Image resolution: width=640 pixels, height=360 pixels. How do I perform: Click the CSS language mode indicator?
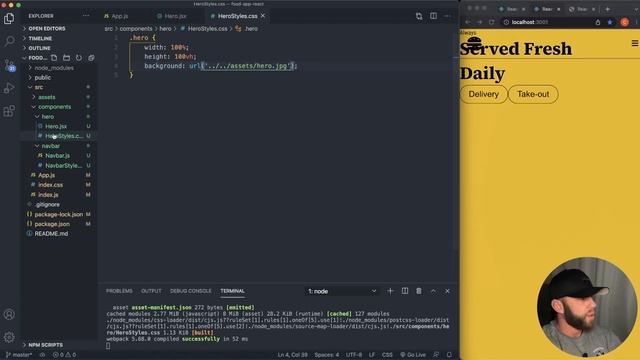[387, 355]
